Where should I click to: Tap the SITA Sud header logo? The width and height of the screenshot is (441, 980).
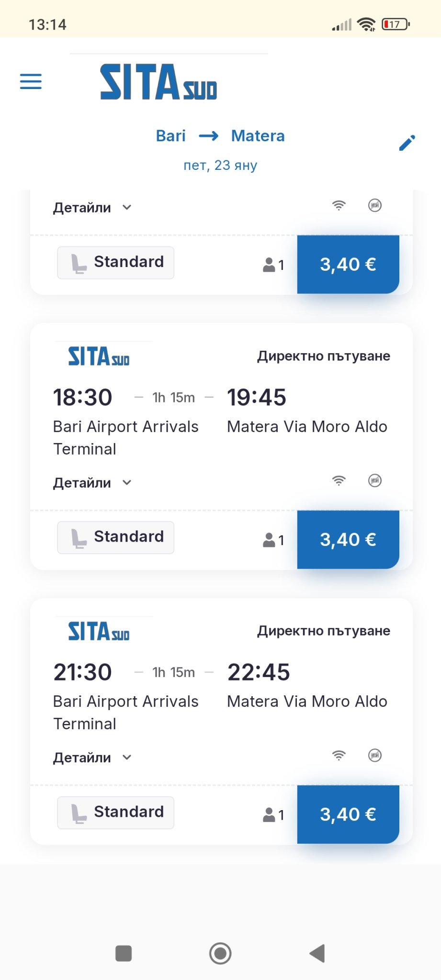(x=158, y=82)
